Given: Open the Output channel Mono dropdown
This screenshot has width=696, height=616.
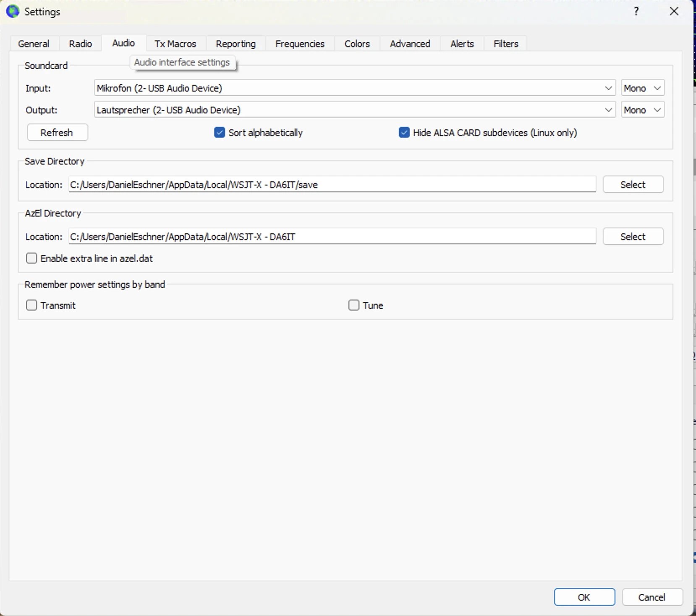Looking at the screenshot, I should (643, 110).
